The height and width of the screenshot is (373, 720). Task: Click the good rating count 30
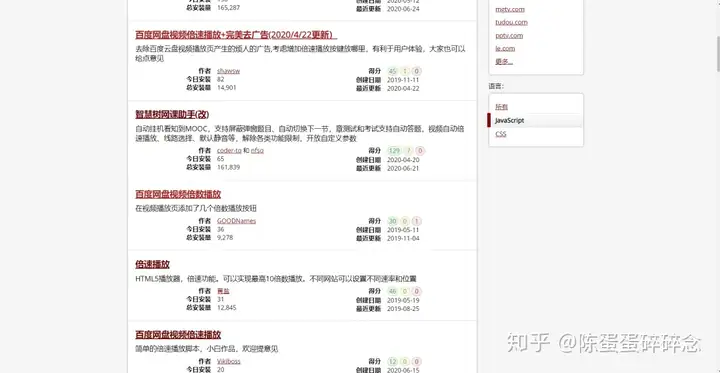392,221
